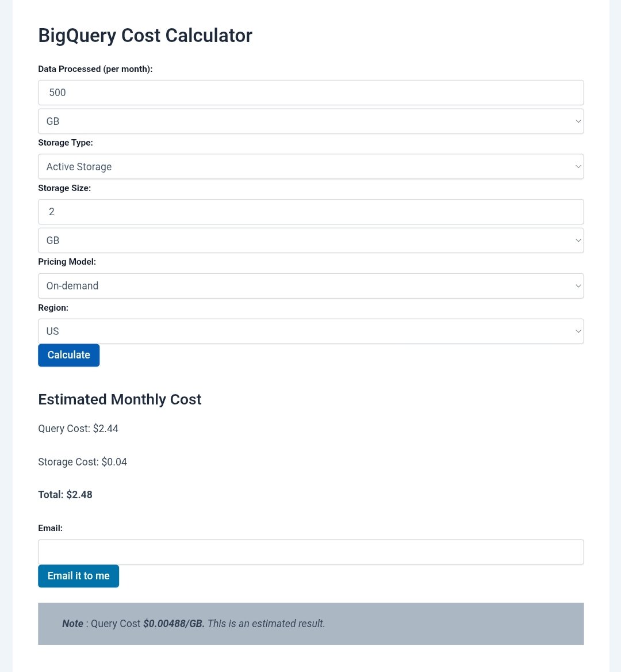Click the Data Processed value field showing 500
Viewport: 621px width, 672px height.
coord(310,92)
